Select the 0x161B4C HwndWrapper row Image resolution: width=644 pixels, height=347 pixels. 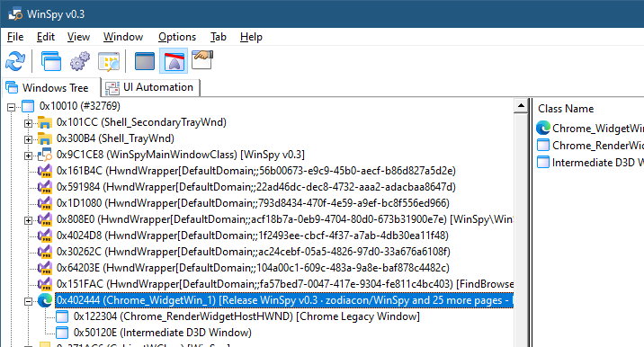pos(255,171)
